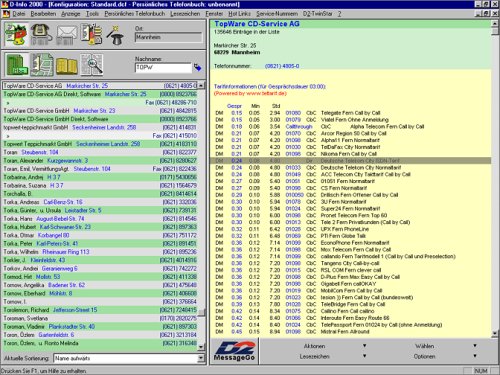Click prefix 01080 in Telegate row
This screenshot has width=500, height=375.
[x=293, y=113]
